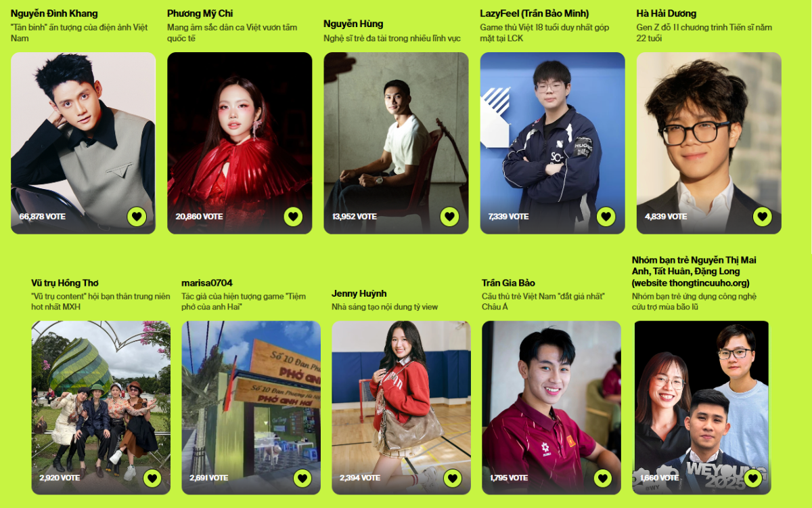Vote for Nguyễn Đình Khang via heart icon

(x=137, y=217)
